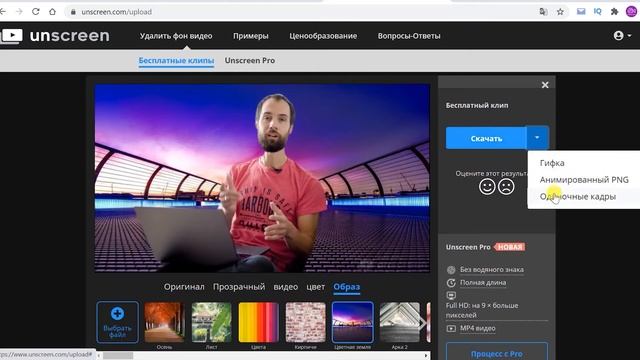
Task: Open the translate page icon
Action: [x=543, y=12]
